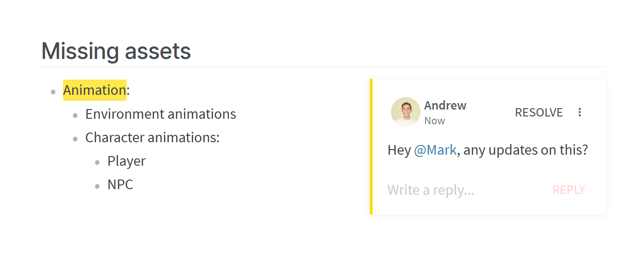Click the Now timestamp under Andrew

click(x=434, y=121)
